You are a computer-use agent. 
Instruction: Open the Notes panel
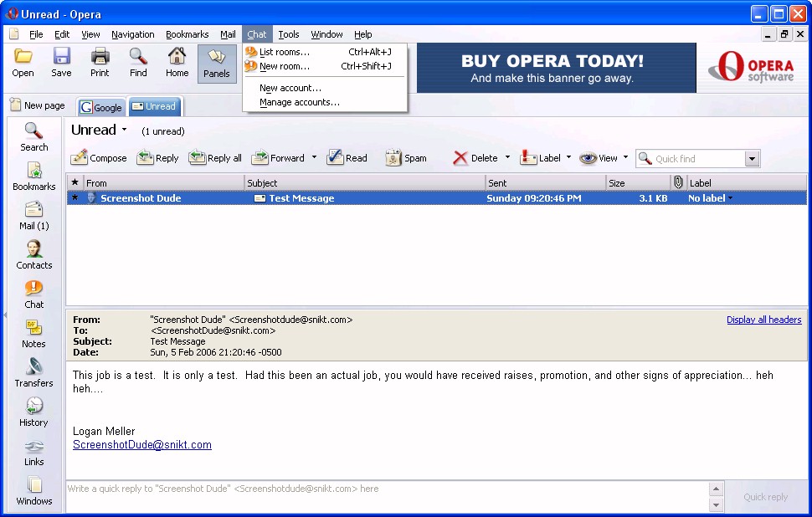click(x=34, y=334)
